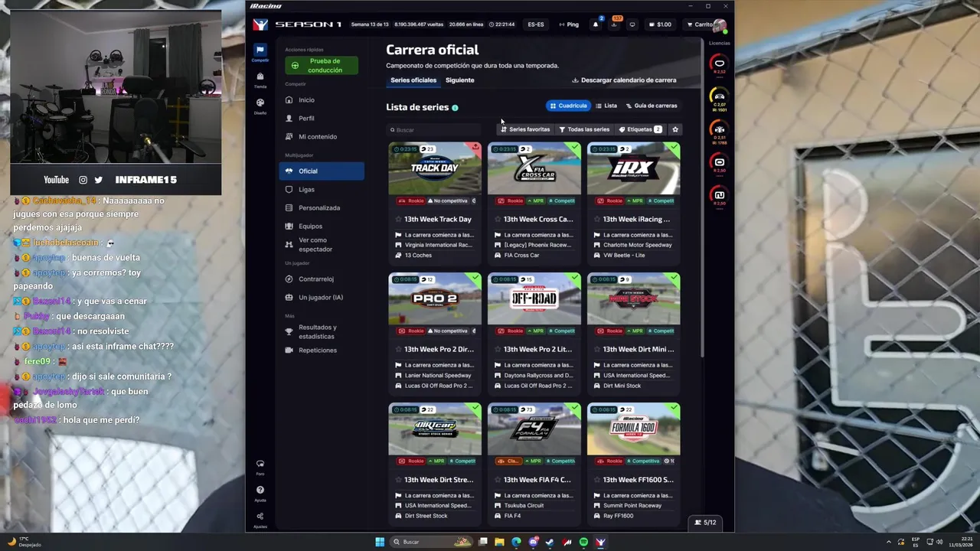Click the oval license gauge icon
The image size is (980, 551).
coord(719,63)
